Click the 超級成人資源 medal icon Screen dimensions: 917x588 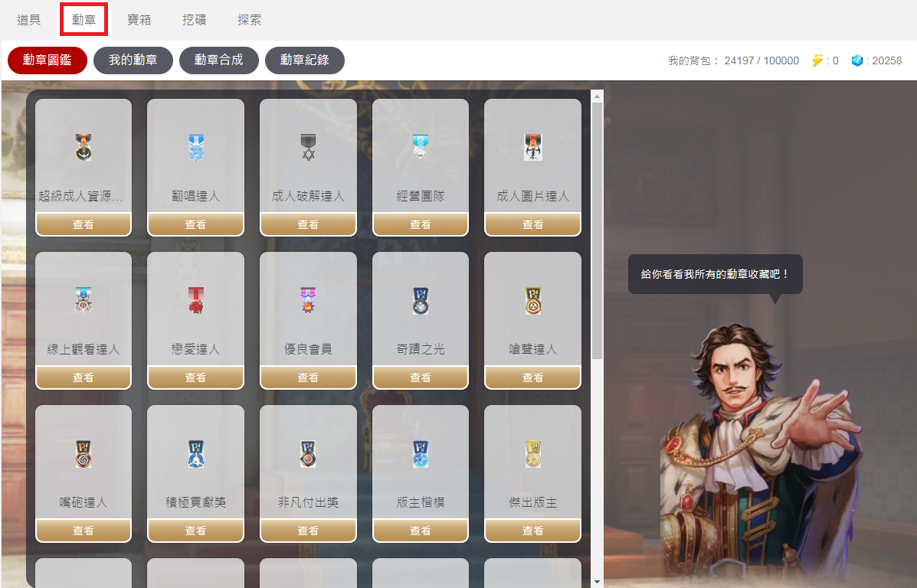tap(84, 147)
